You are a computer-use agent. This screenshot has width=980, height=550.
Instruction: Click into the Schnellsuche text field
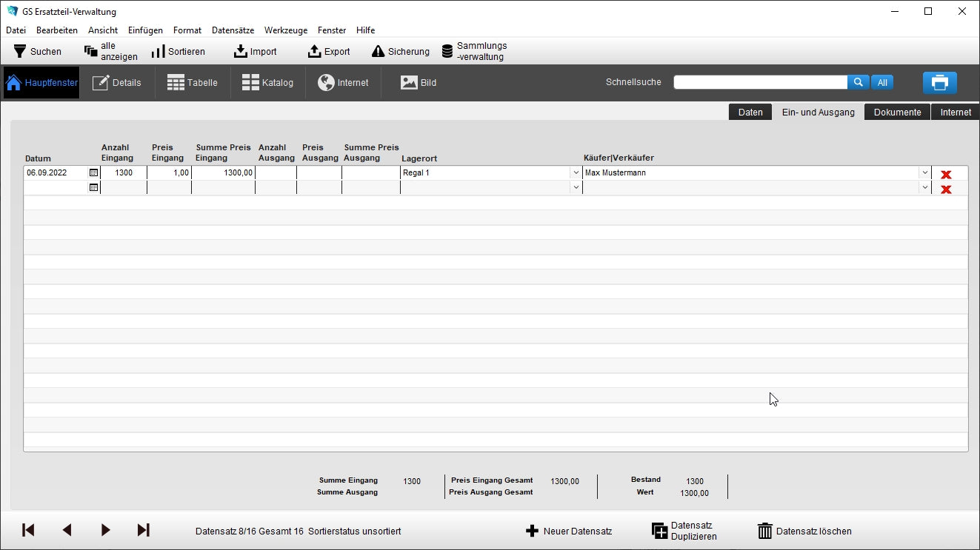pyautogui.click(x=760, y=82)
